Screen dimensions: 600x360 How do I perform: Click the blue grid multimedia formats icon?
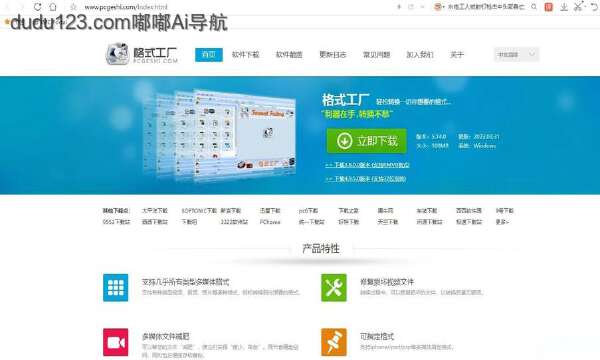116,287
